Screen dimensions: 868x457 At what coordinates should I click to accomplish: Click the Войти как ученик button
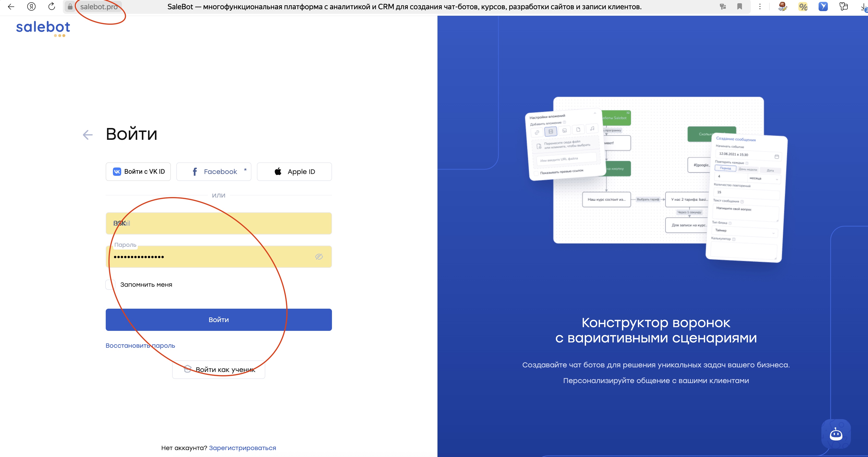tap(219, 370)
